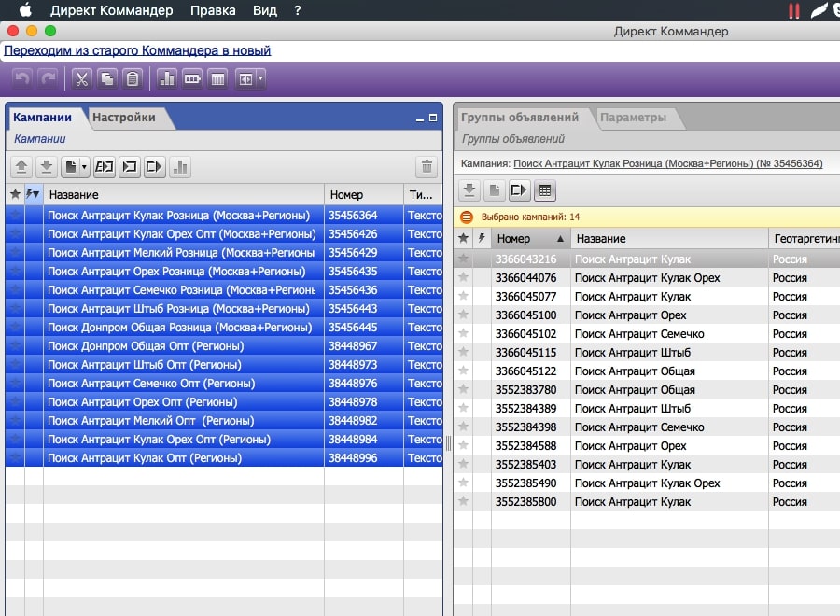Expand the panel layout dropdown in purple toolbar
The height and width of the screenshot is (616, 840).
[260, 79]
